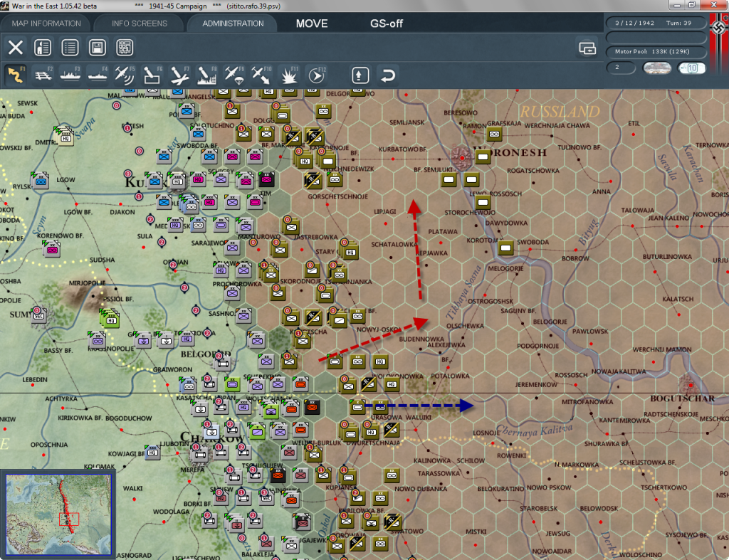This screenshot has width=729, height=560.
Task: Click the minimap overview thumbnail
Action: coord(58,514)
